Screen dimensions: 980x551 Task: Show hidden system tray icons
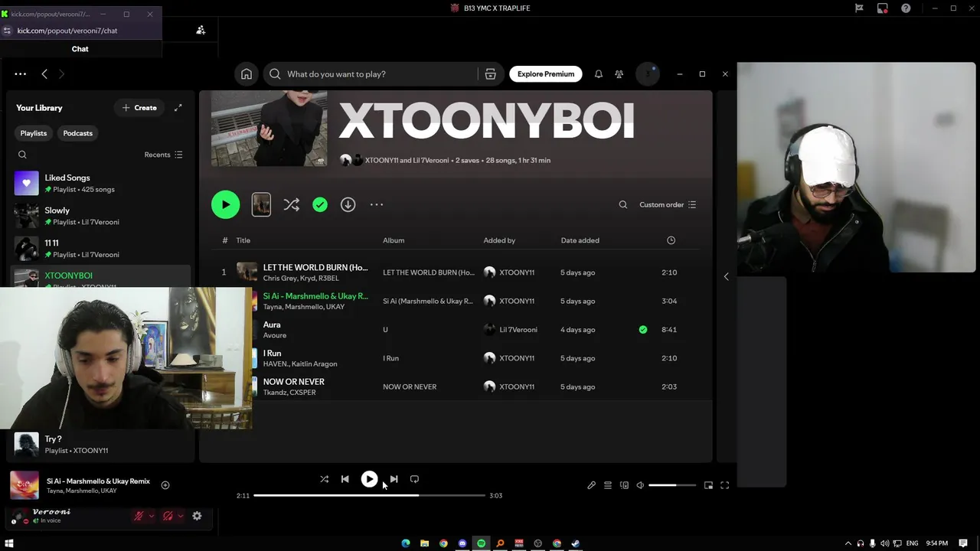click(x=848, y=543)
